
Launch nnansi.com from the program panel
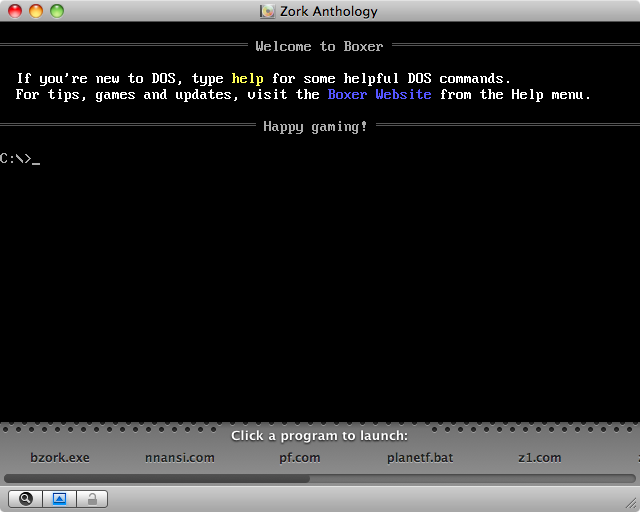180,458
